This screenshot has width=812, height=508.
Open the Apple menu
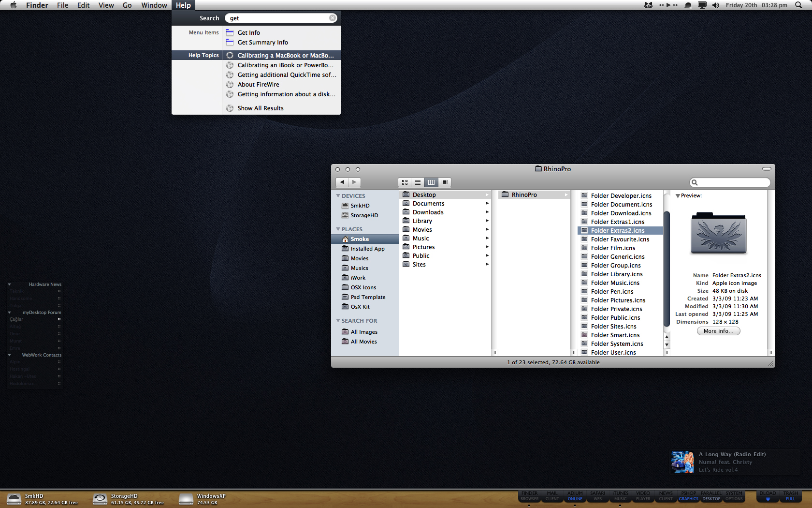[14, 5]
